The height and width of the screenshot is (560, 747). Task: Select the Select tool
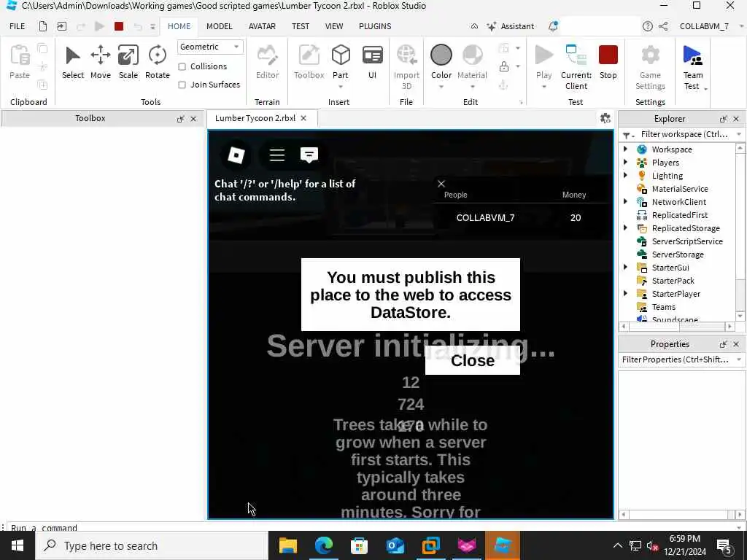coord(72,62)
